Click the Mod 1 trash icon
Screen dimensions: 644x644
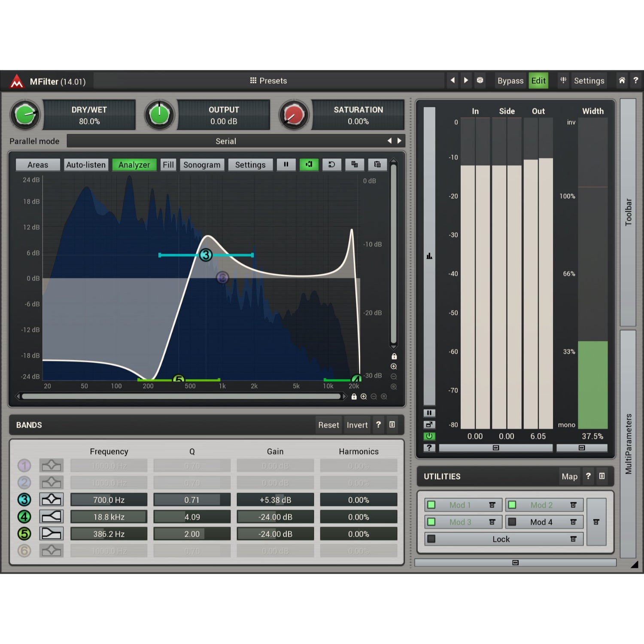[492, 505]
